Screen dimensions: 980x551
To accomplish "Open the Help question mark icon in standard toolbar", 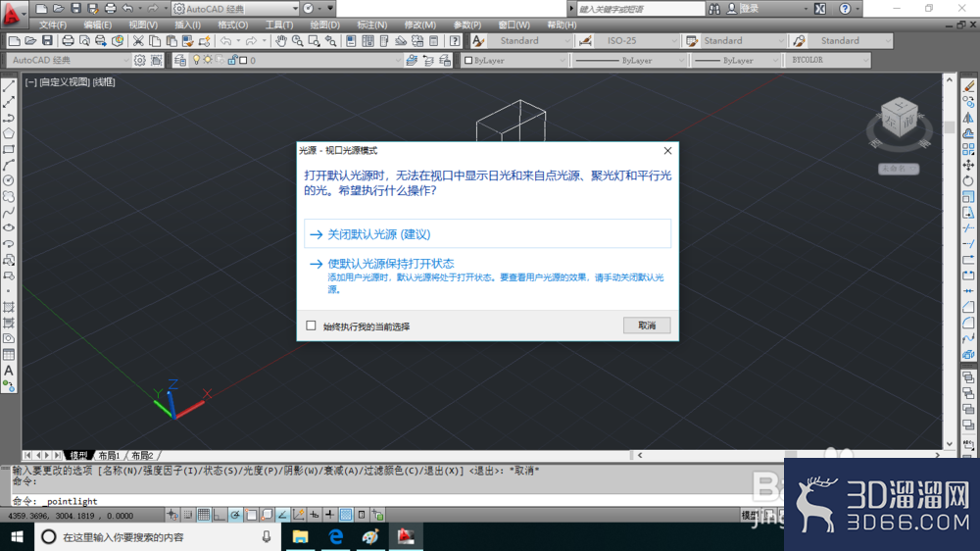I will pos(455,40).
